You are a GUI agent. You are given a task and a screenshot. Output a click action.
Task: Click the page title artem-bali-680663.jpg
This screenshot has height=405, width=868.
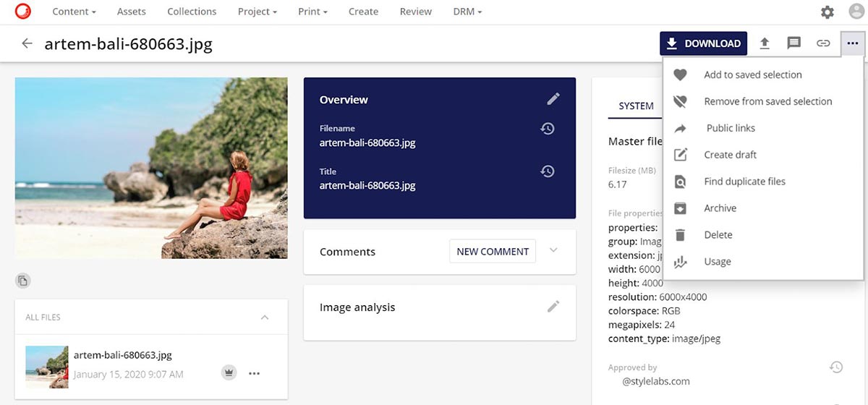click(128, 44)
